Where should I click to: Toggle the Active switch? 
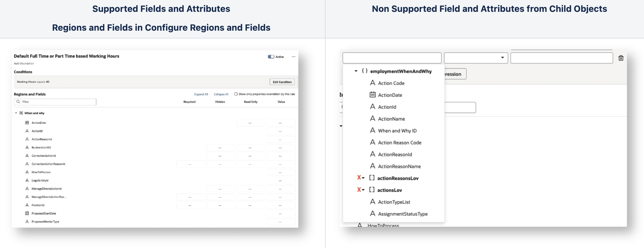tap(271, 57)
